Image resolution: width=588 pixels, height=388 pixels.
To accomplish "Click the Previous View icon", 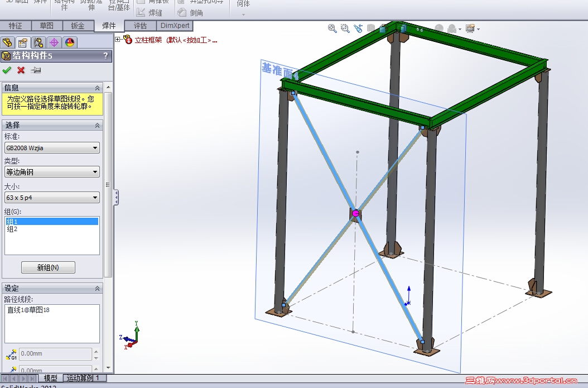I will click(358, 28).
